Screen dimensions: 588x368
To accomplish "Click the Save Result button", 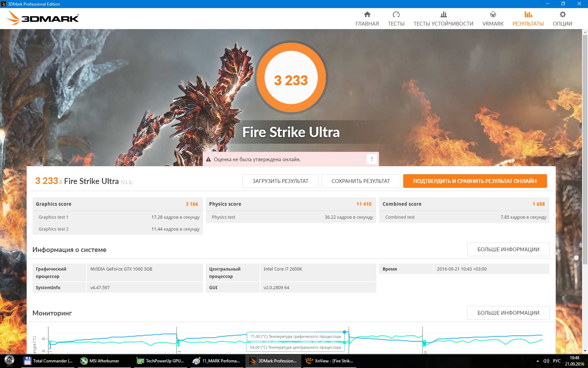I will pos(360,181).
